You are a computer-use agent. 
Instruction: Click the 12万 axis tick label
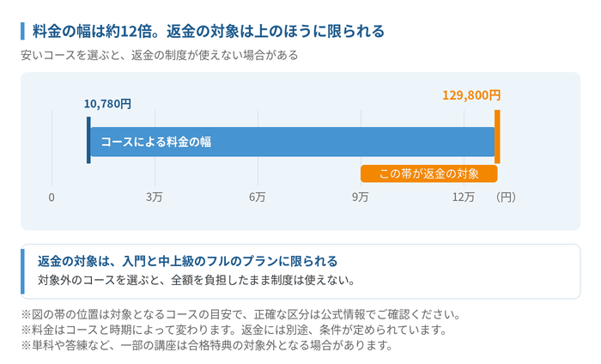click(x=463, y=197)
